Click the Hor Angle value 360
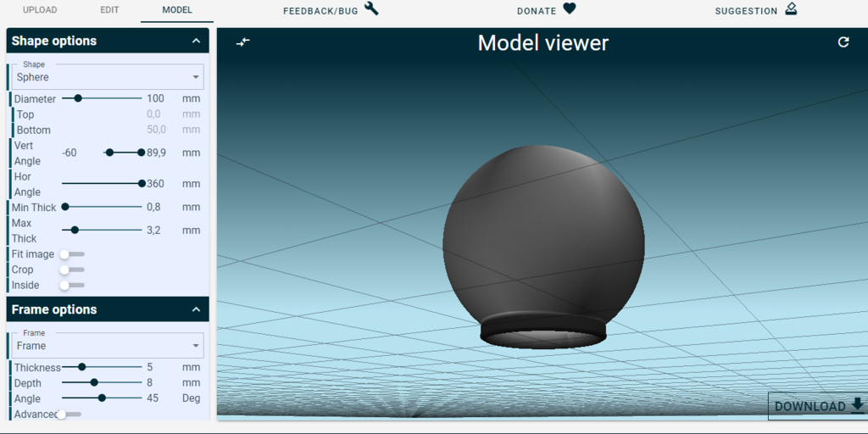 point(156,184)
